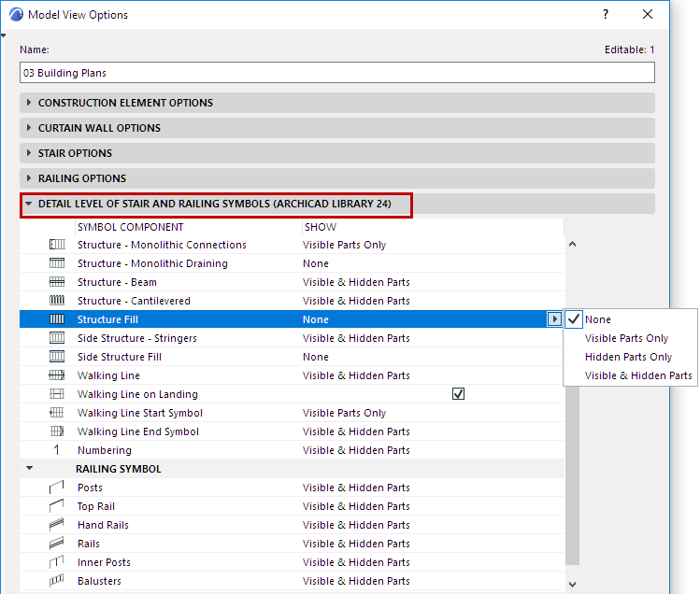
Task: Click the Hand Rails icon
Action: tap(57, 525)
